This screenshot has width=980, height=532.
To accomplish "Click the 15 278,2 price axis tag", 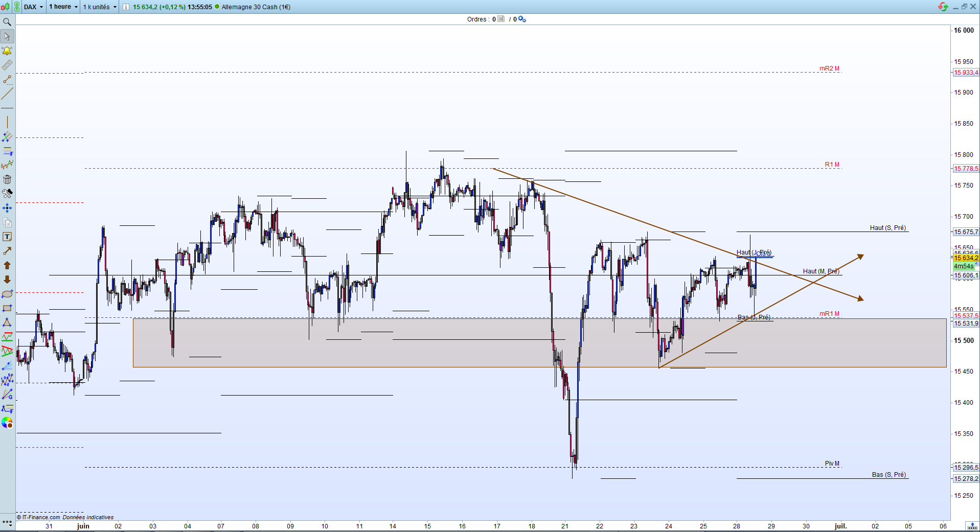I will (x=966, y=479).
